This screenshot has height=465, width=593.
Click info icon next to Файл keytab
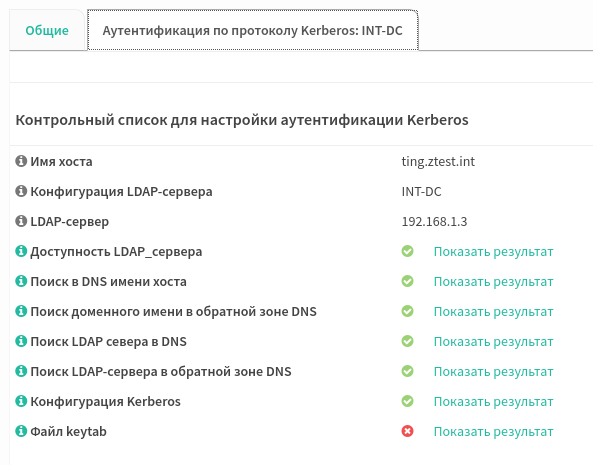[21, 431]
